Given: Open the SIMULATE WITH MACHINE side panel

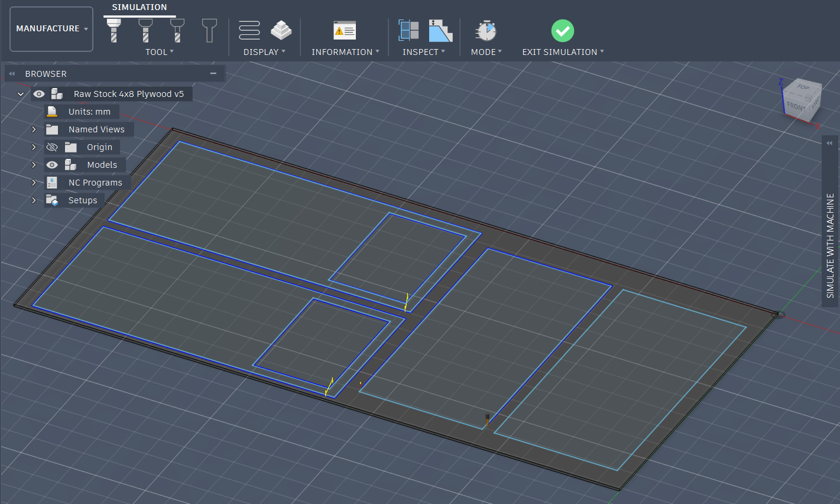Looking at the screenshot, I should (x=831, y=246).
